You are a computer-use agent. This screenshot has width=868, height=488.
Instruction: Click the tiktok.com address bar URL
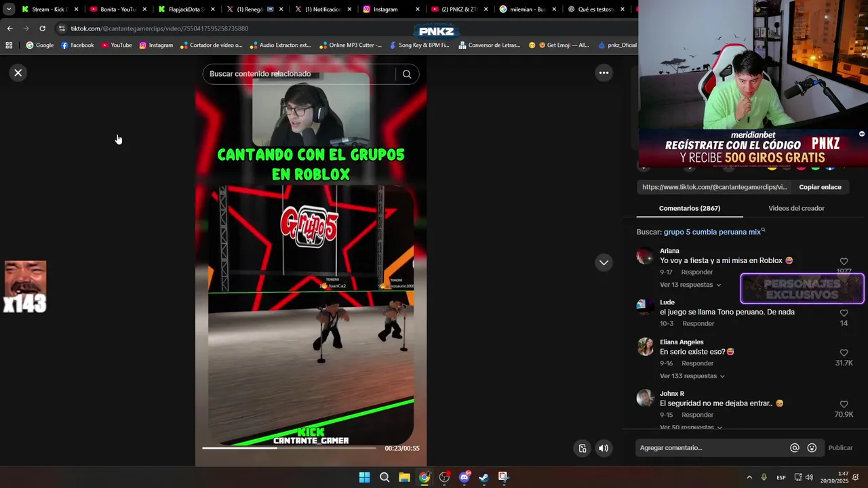pos(159,28)
